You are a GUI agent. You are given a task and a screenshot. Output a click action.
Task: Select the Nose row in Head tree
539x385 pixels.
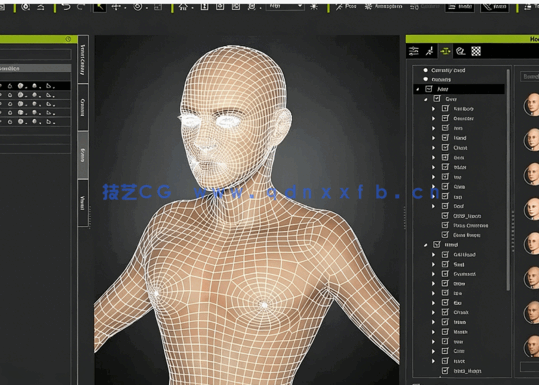coord(460,322)
